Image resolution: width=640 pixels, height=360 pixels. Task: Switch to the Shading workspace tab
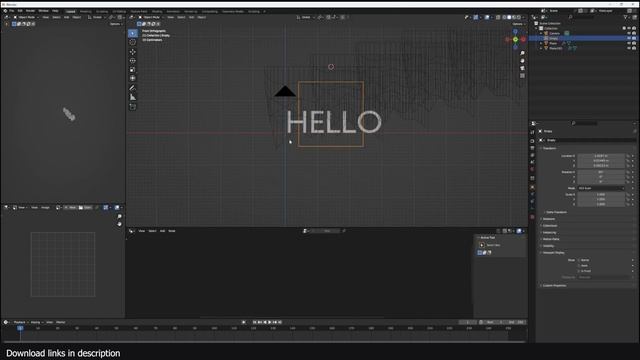157,11
